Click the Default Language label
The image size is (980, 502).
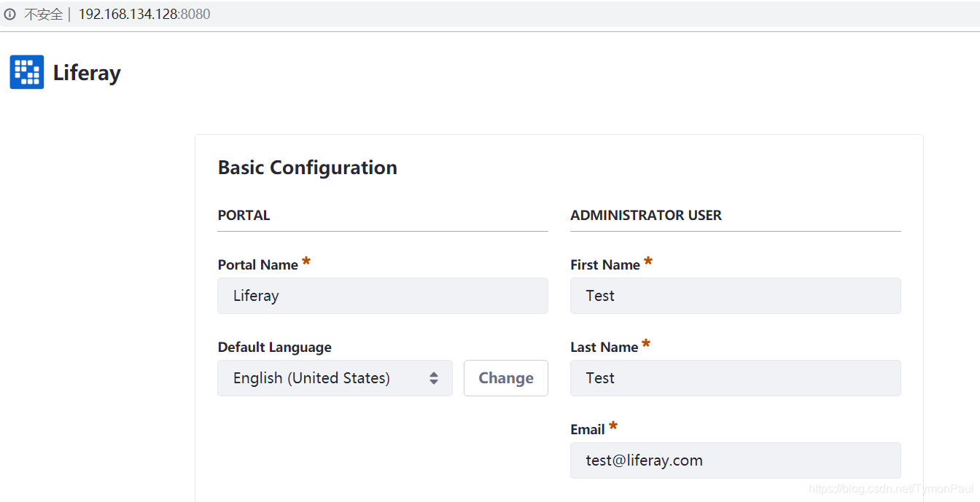(274, 348)
